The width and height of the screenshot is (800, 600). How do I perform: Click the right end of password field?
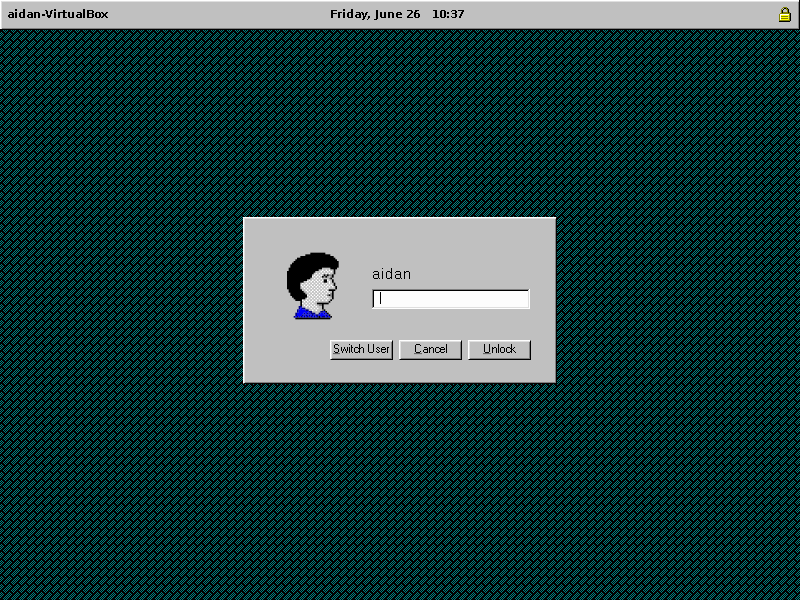point(520,298)
